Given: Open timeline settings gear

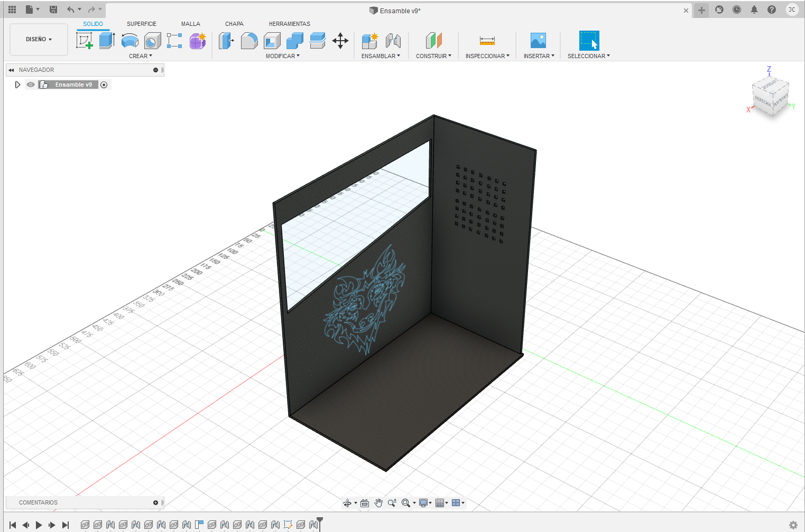Looking at the screenshot, I should pos(793,525).
